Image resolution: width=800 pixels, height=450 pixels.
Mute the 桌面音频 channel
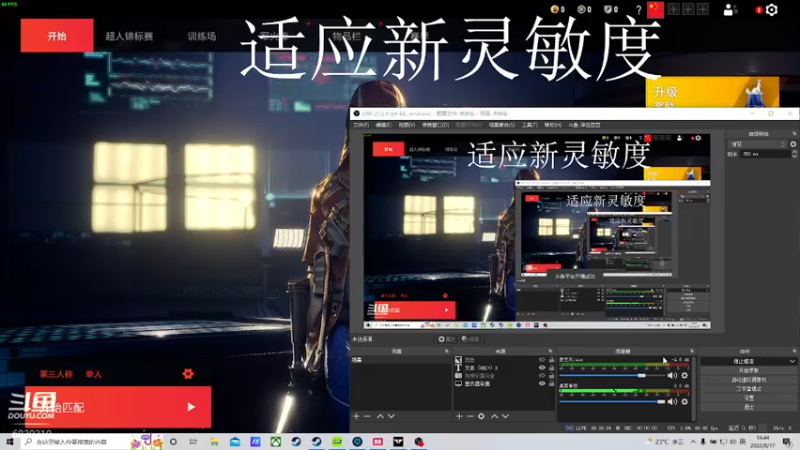click(672, 402)
